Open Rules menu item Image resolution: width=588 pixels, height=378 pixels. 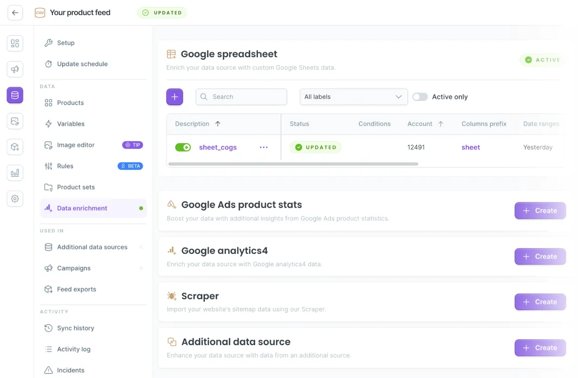click(93, 166)
